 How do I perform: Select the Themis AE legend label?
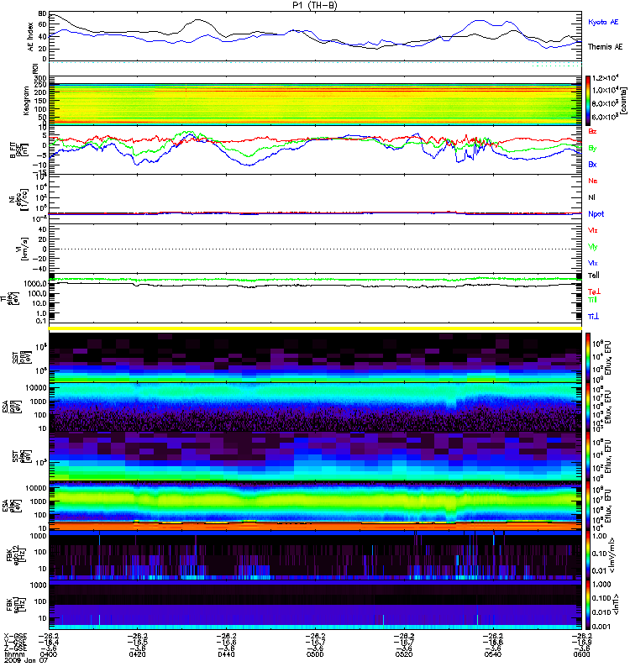606,47
